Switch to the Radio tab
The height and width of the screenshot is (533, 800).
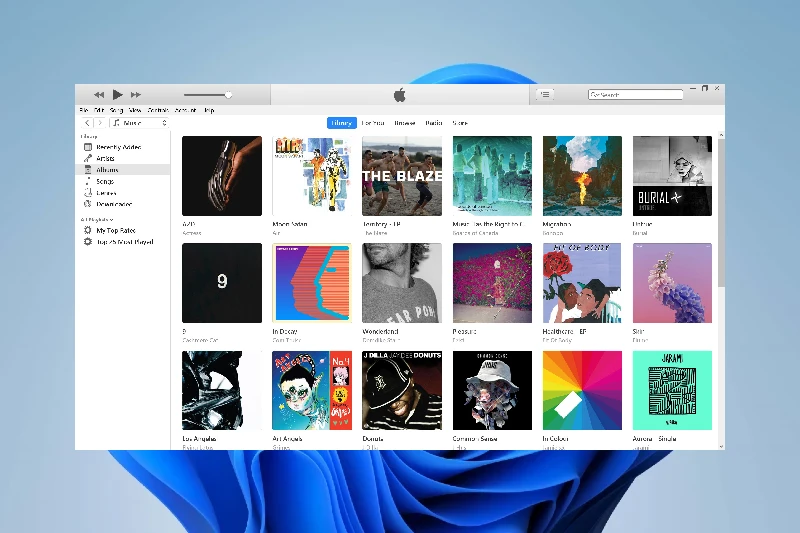433,123
